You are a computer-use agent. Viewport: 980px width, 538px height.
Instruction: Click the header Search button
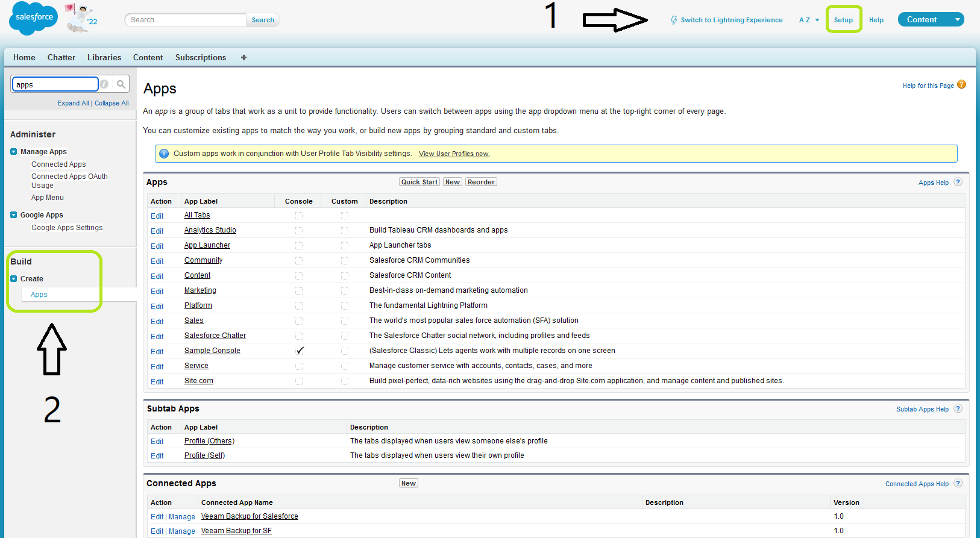[x=263, y=20]
